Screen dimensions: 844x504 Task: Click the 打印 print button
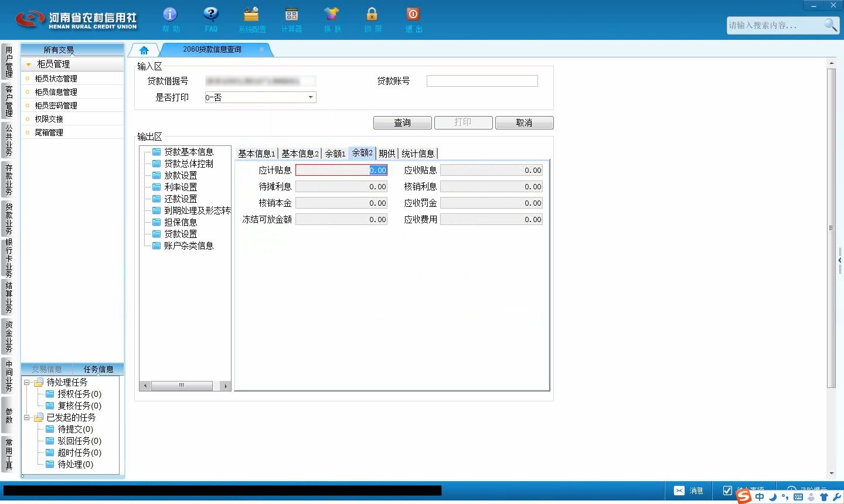[x=463, y=122]
